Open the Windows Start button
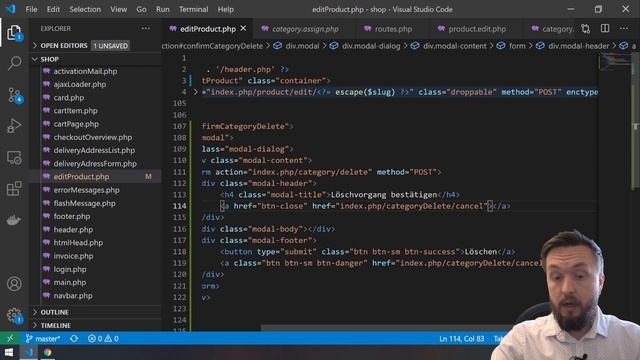 (9, 352)
